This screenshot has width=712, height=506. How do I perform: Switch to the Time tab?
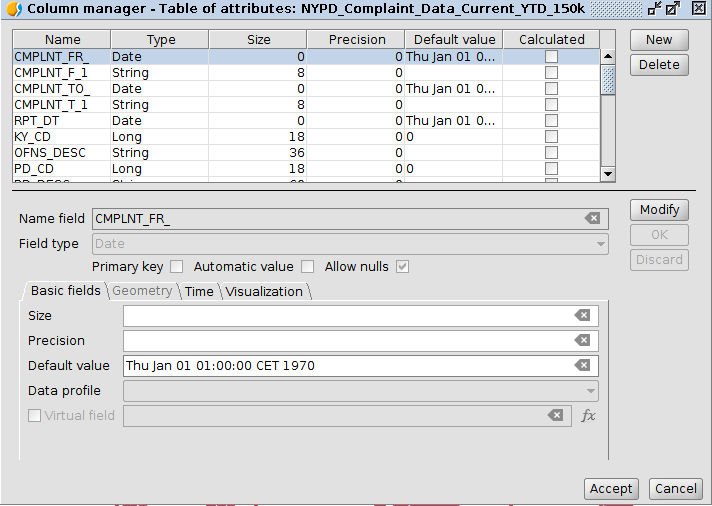(199, 292)
